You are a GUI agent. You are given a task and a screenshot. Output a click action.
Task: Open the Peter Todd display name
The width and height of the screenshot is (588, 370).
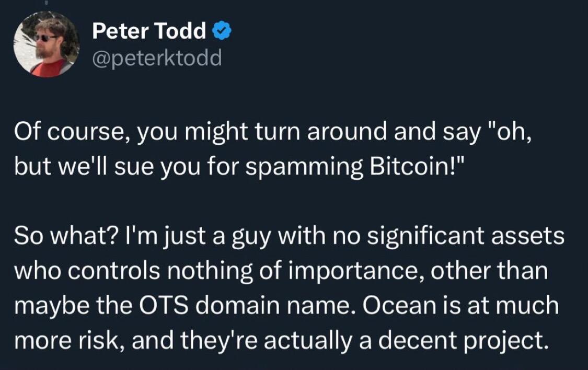click(149, 30)
